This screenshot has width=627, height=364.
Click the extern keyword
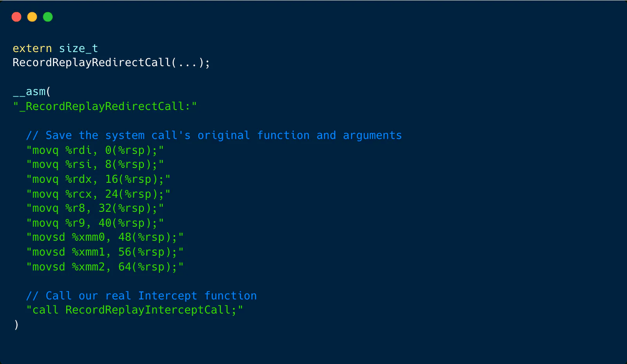point(32,49)
